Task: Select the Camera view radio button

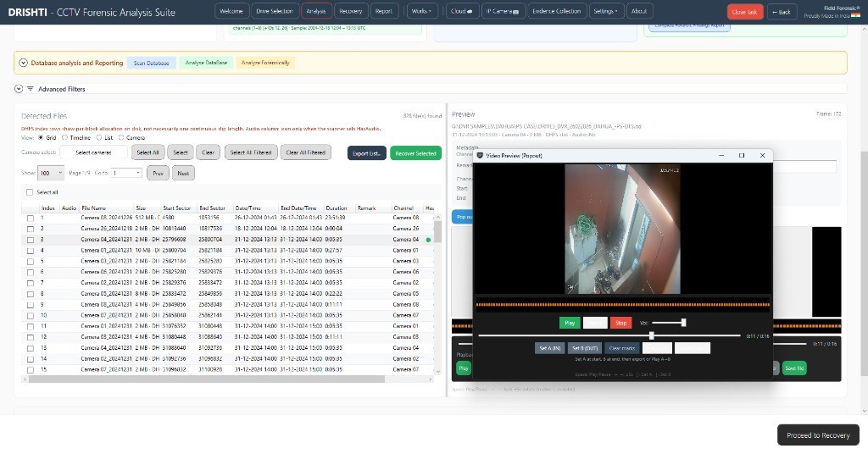Action: pos(121,138)
